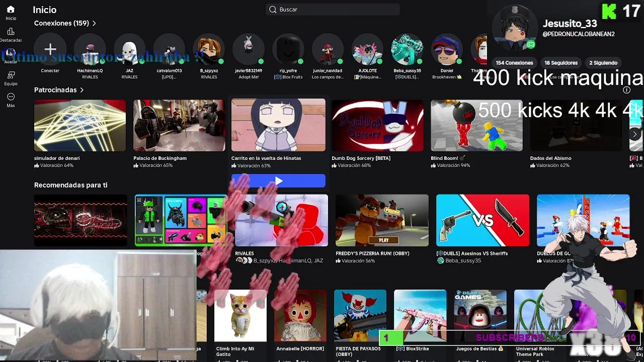
Task: Open AJOLOTE's connection avatar
Action: click(x=367, y=49)
